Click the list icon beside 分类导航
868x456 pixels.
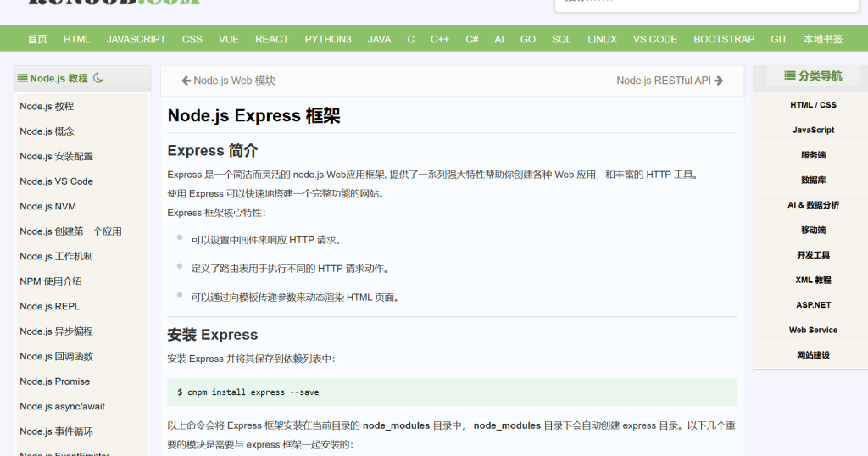pos(789,76)
